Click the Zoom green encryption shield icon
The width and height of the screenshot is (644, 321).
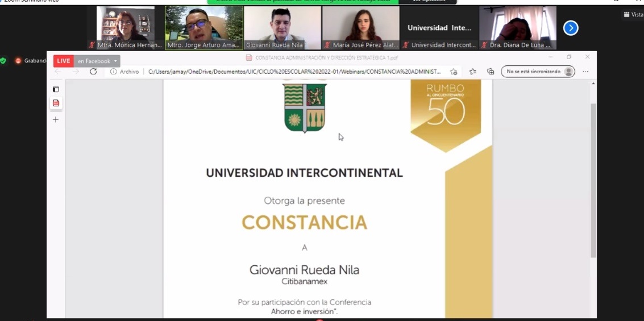3,61
